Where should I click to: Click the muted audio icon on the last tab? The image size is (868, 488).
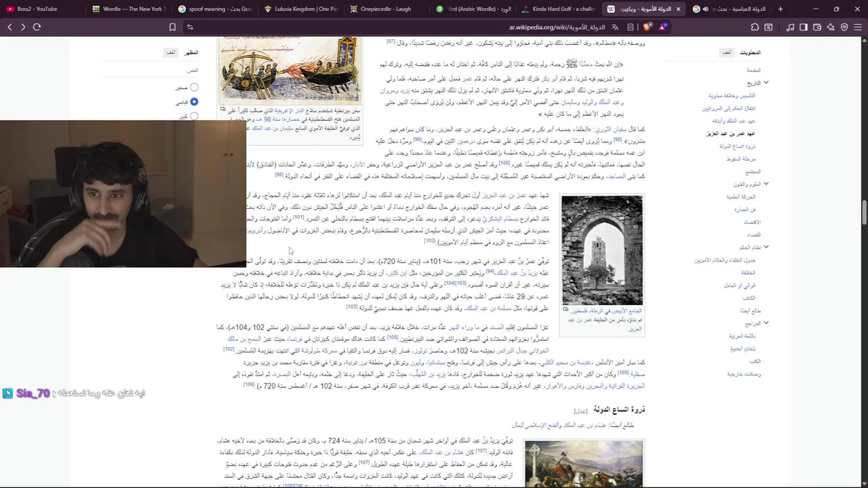(706, 9)
